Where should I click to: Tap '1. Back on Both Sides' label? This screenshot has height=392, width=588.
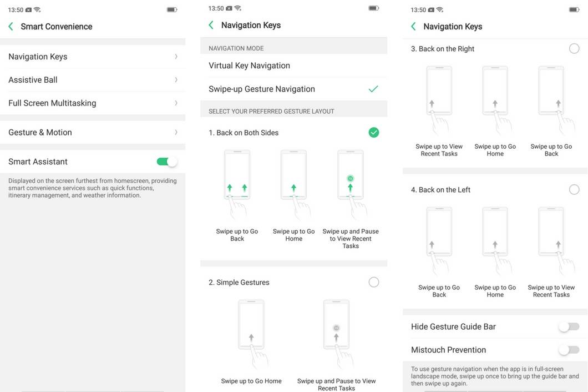pos(244,133)
